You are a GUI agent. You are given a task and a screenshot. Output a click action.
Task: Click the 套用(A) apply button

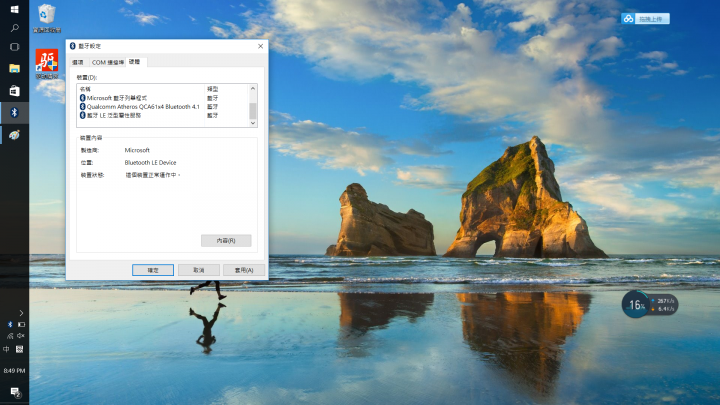coord(244,270)
